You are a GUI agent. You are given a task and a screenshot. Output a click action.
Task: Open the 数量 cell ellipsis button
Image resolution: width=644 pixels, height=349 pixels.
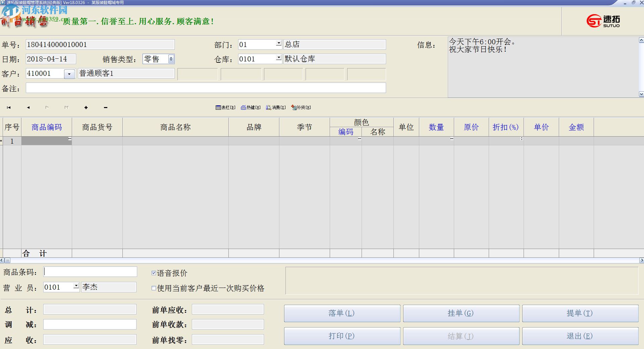click(452, 139)
